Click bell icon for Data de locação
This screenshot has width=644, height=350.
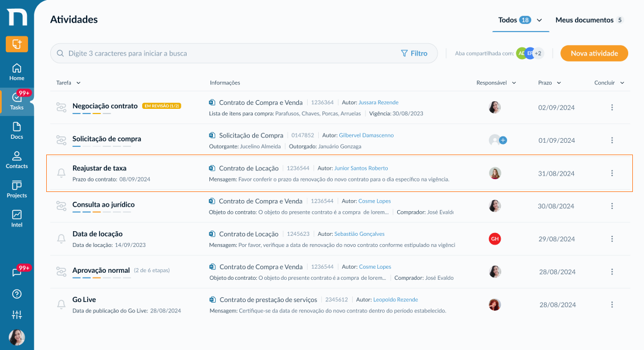point(61,239)
